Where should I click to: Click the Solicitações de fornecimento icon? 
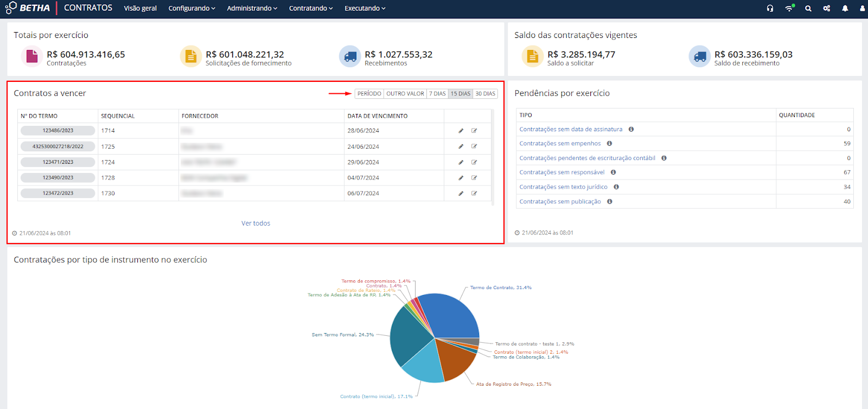coord(191,56)
